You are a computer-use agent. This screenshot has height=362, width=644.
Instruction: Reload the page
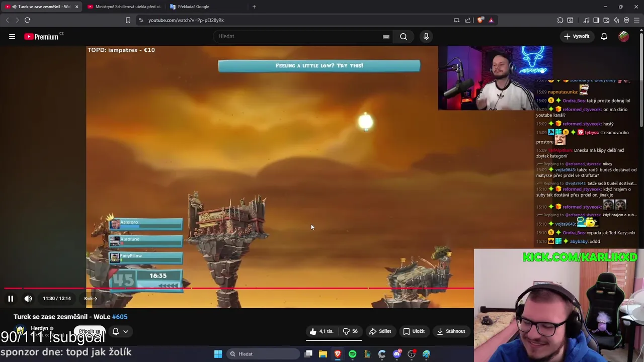tap(27, 20)
